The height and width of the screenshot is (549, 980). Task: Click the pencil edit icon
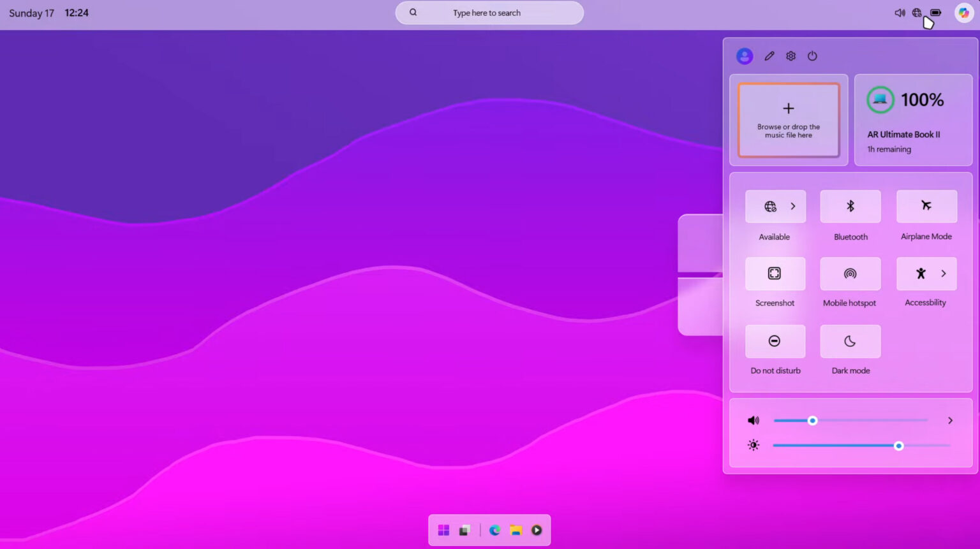tap(769, 56)
